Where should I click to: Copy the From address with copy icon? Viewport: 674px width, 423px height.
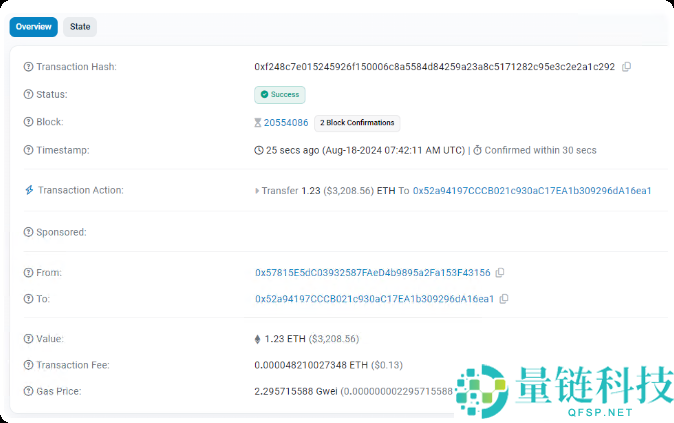(500, 273)
